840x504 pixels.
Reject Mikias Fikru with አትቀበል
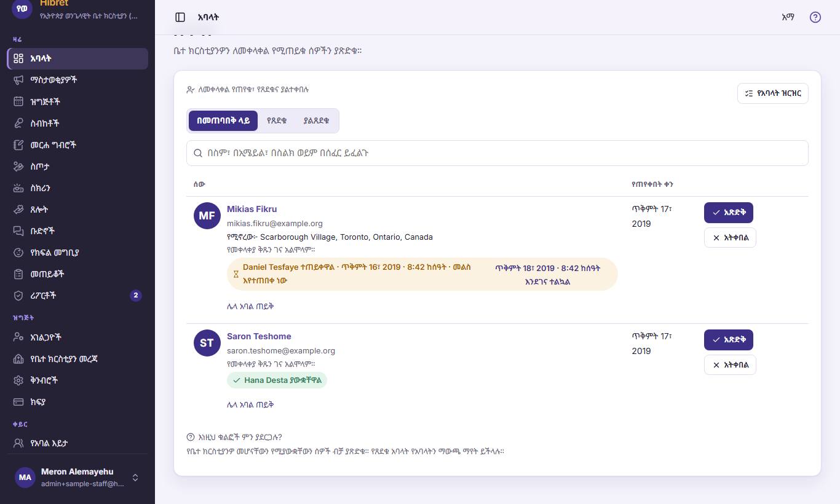pos(730,238)
